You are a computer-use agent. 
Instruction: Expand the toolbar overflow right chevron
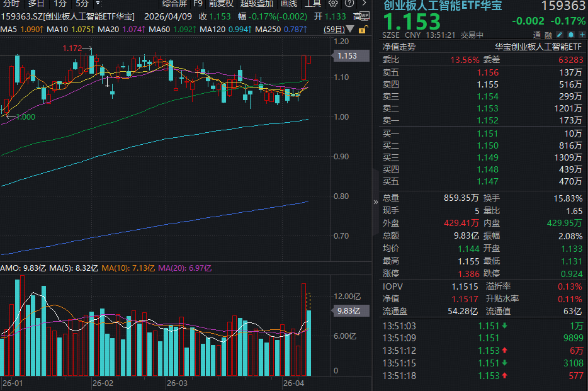tap(364, 3)
